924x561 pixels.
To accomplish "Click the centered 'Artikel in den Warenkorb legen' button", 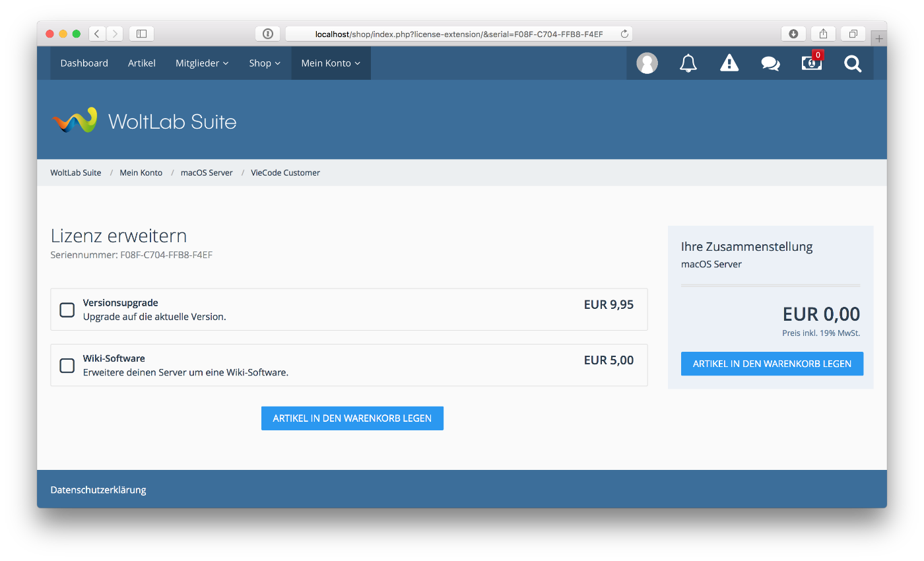I will 352,418.
